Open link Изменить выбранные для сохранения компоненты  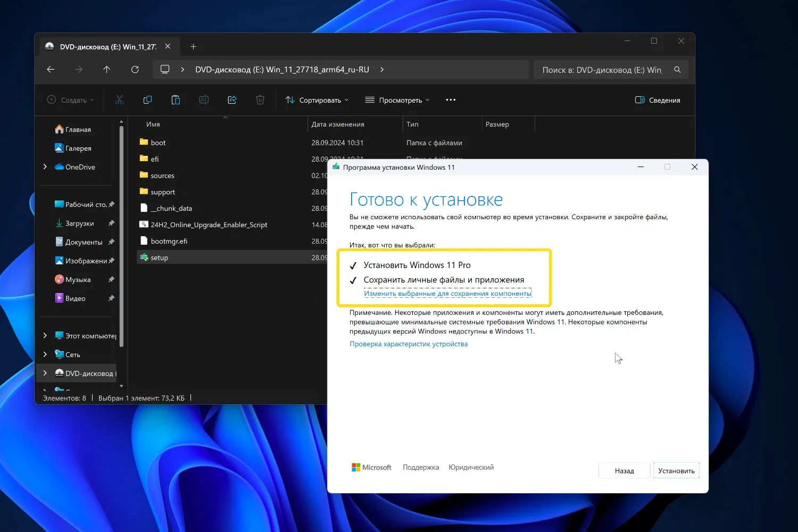(447, 294)
